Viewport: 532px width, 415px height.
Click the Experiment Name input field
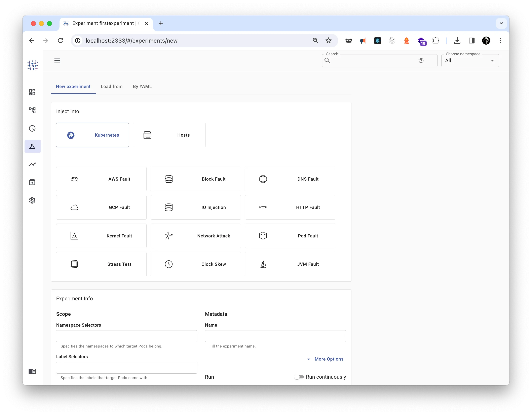click(x=275, y=336)
